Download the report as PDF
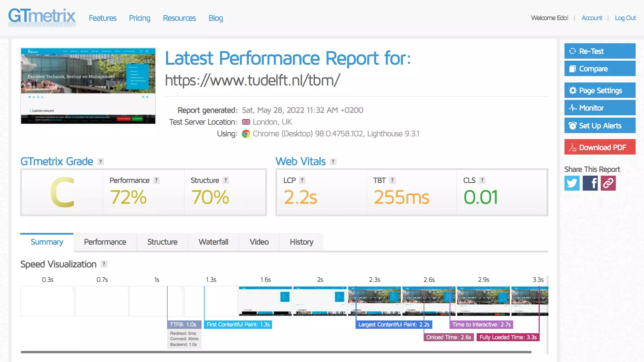This screenshot has height=362, width=644. click(599, 147)
